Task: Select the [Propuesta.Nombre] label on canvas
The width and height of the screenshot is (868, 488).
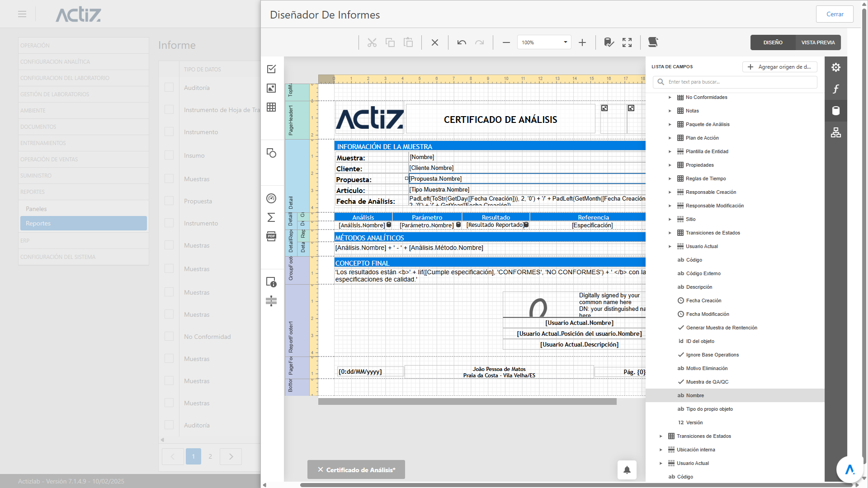Action: point(527,178)
